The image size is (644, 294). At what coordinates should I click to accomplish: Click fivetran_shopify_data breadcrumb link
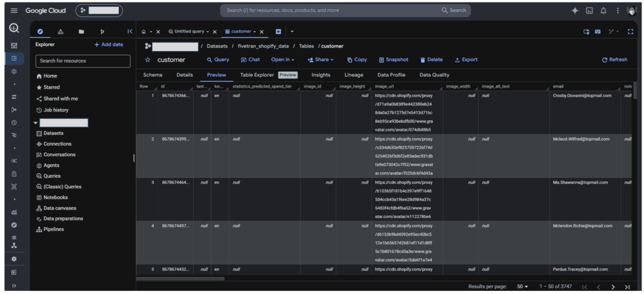click(x=263, y=46)
